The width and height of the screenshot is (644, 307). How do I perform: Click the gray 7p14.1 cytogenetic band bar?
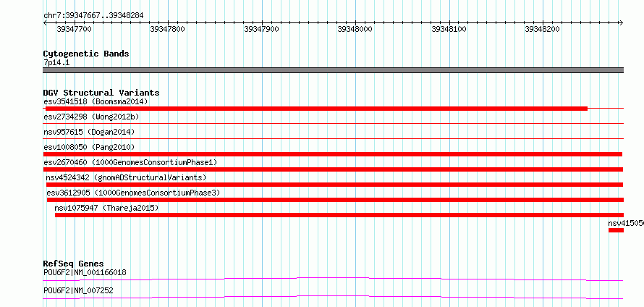(333, 70)
